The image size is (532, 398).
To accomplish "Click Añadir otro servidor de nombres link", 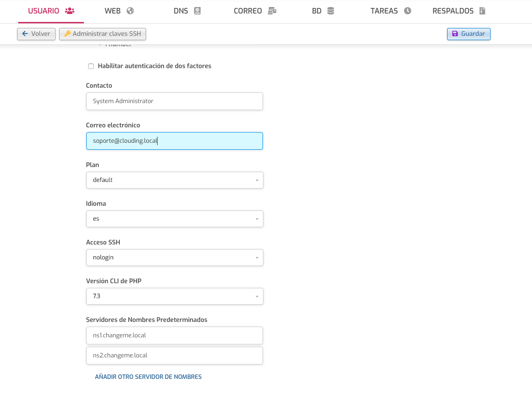I will pos(148,377).
